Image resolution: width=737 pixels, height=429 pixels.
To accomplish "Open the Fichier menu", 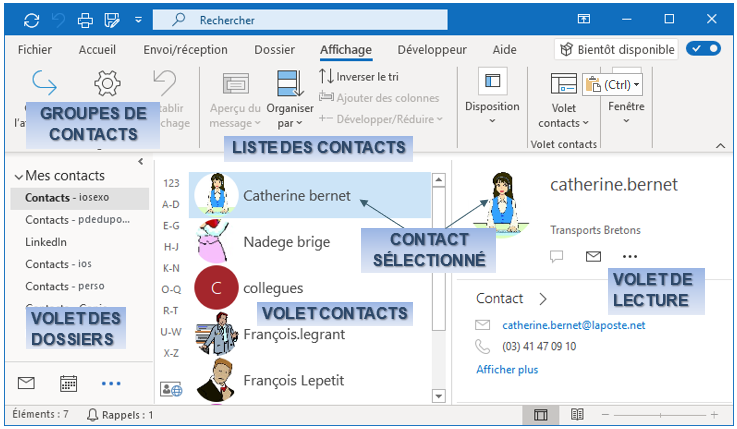I will point(35,49).
